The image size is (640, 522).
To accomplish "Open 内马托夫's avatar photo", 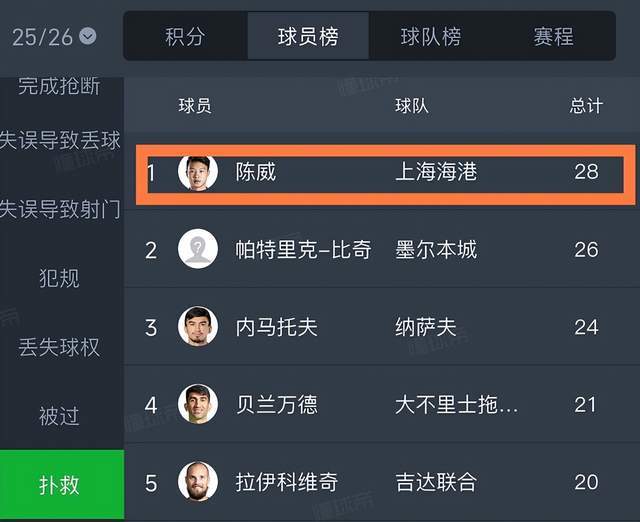I will pos(198,326).
